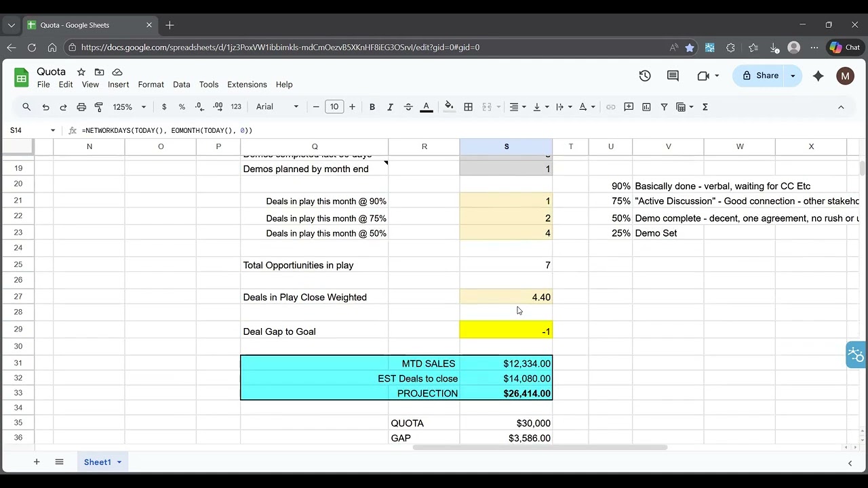Open text rotation dropdown
868x488 pixels.
pyautogui.click(x=587, y=107)
